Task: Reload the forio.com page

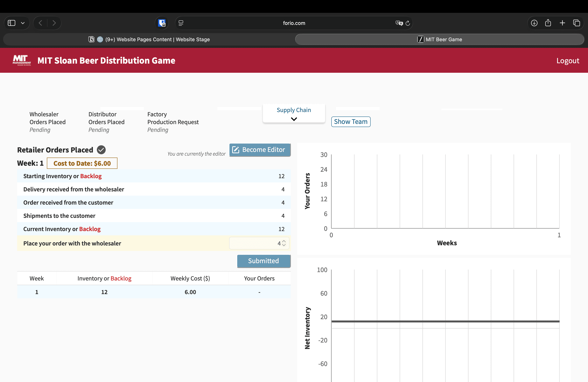Action: pyautogui.click(x=408, y=23)
